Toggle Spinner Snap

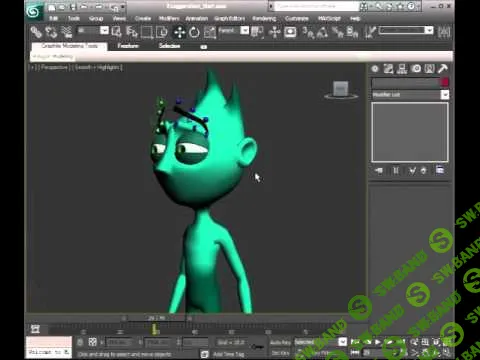(x=352, y=32)
